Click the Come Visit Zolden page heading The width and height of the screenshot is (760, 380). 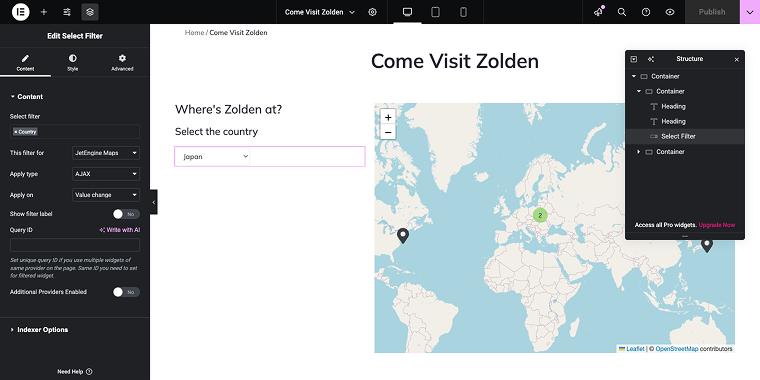pyautogui.click(x=455, y=62)
